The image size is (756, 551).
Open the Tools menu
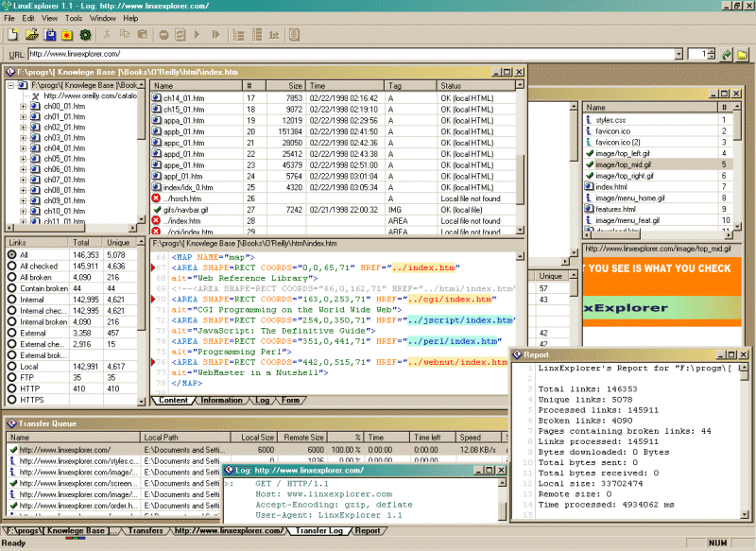74,18
